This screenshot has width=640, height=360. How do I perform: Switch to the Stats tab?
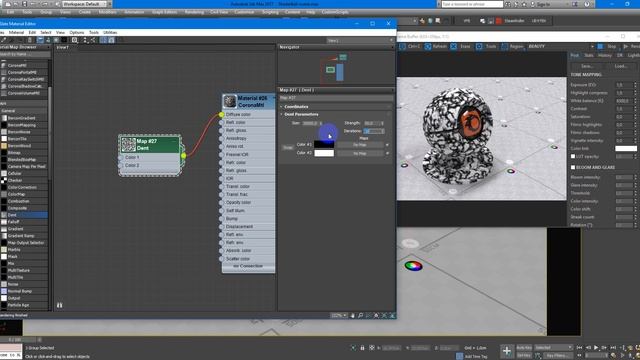(589, 56)
